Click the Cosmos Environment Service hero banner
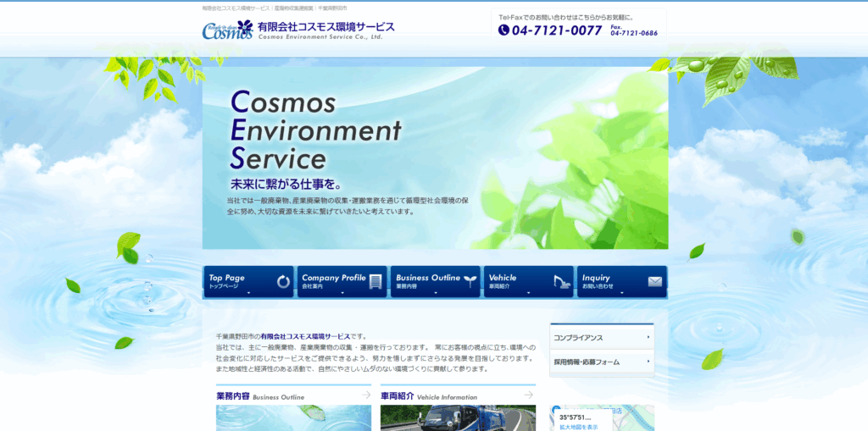 [x=435, y=158]
